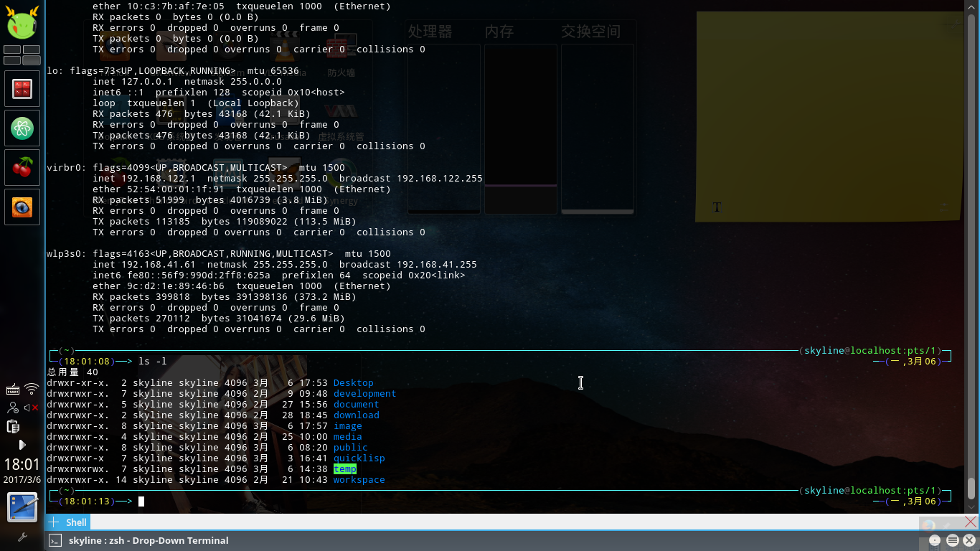The image size is (980, 551).
Task: Launch the Cherrytree cherry icon
Action: (x=22, y=168)
